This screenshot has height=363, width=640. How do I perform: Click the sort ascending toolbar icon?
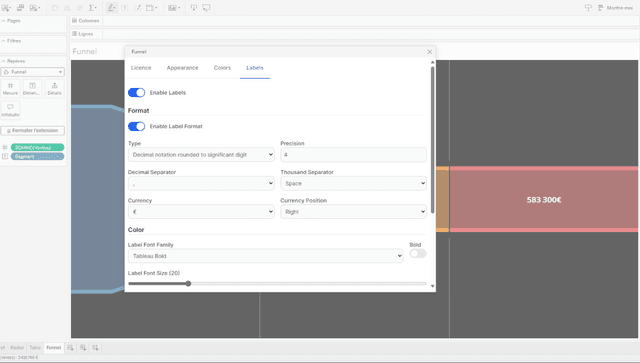coord(67,8)
